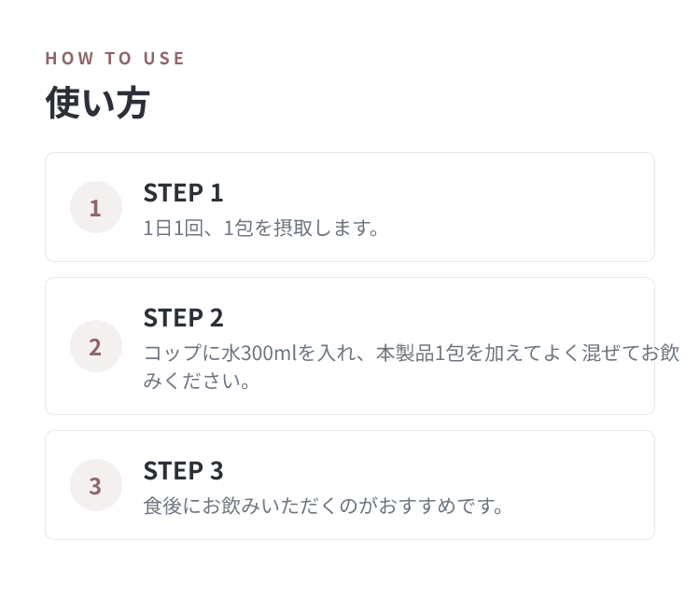The image size is (700, 597).
Task: Select the STEP 2 heading
Action: [x=183, y=318]
